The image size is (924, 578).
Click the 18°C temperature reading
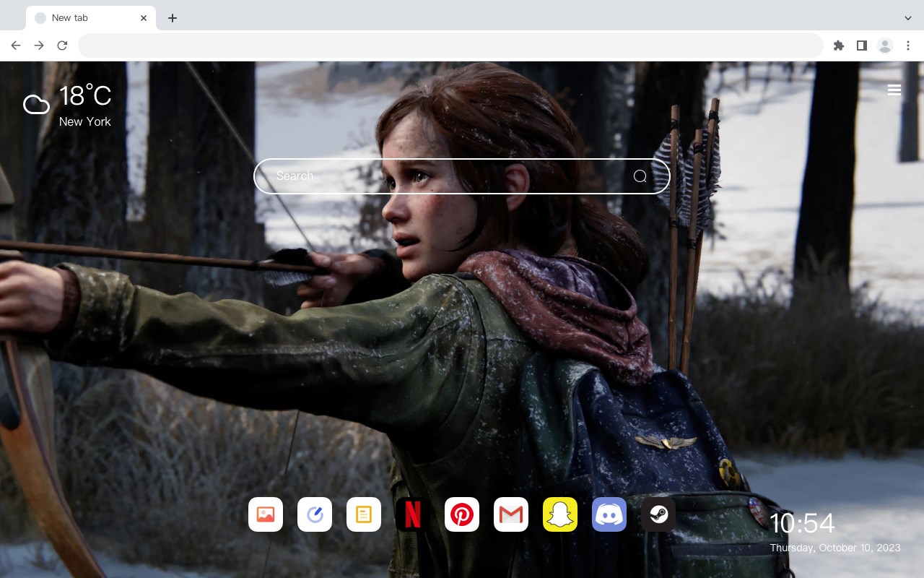(85, 96)
